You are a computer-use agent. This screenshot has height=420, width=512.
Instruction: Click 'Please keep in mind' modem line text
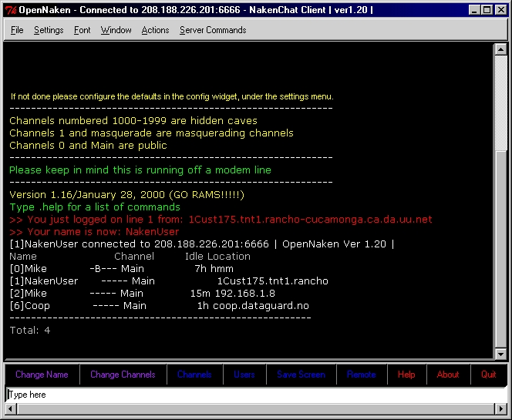140,170
